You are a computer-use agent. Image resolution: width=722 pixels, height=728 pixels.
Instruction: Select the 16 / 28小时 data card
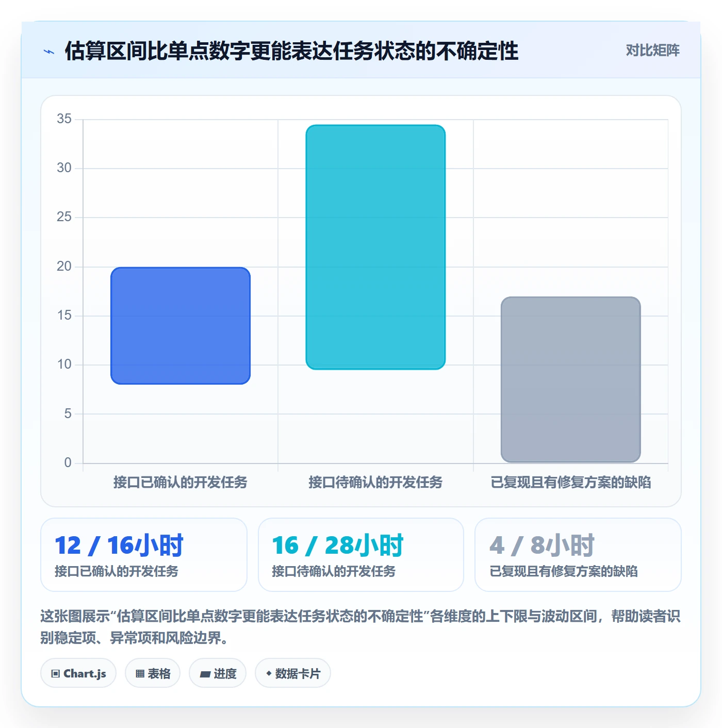pyautogui.click(x=361, y=555)
